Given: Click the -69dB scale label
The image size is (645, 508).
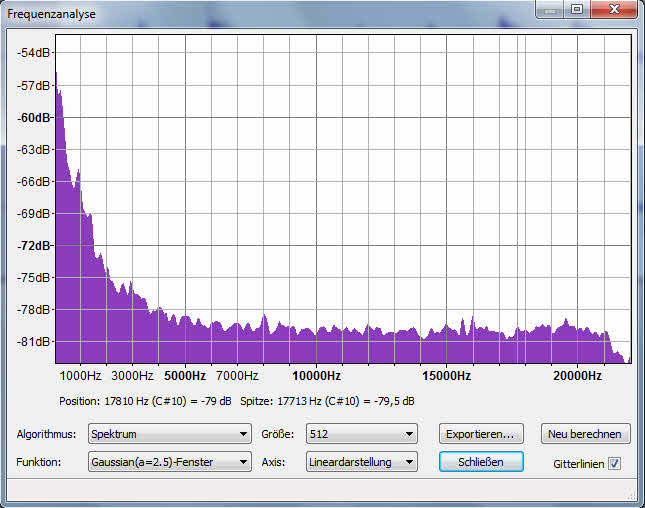Looking at the screenshot, I should (34, 213).
